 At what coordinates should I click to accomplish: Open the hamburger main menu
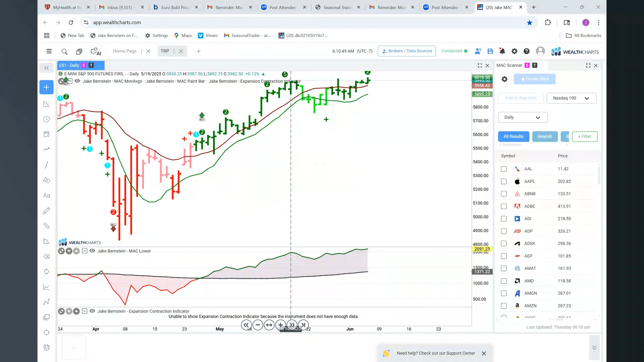point(49,51)
